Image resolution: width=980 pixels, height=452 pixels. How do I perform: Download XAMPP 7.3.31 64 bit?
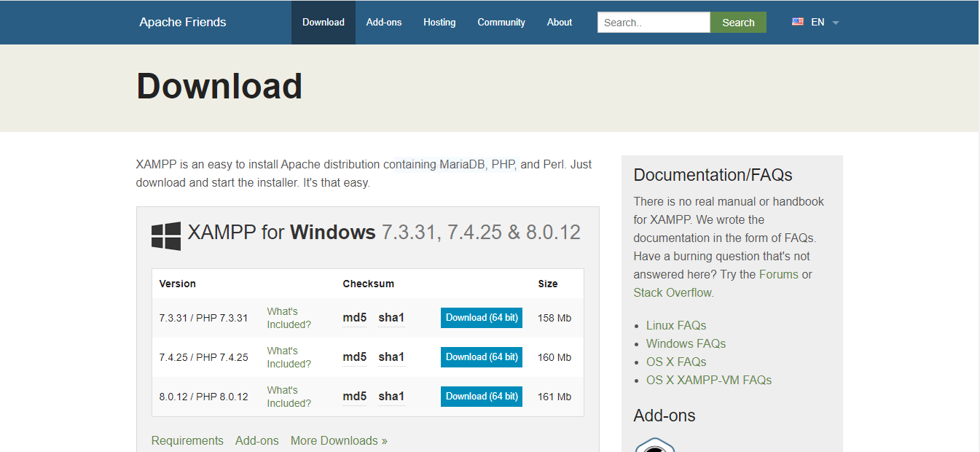[x=482, y=318]
